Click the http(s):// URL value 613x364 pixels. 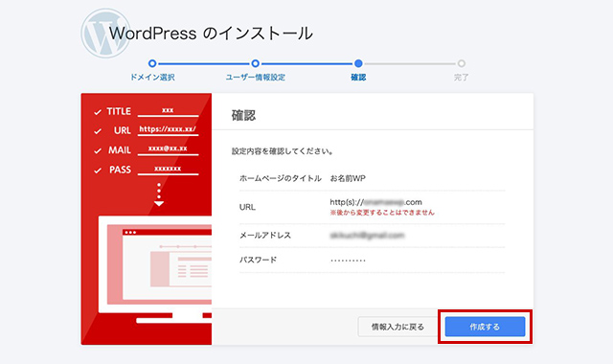[375, 202]
